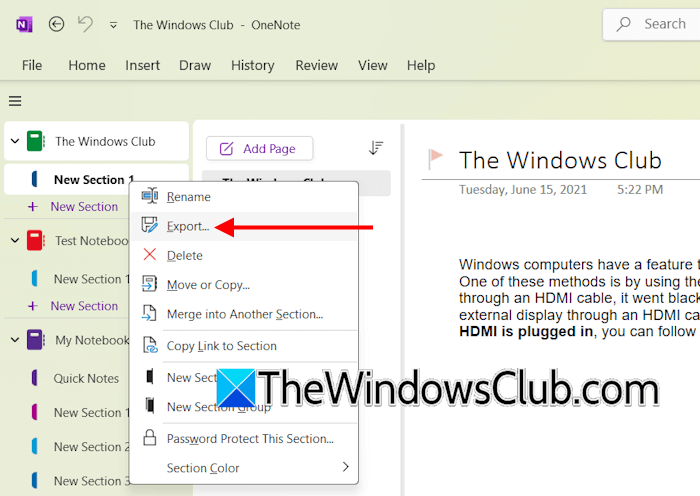Switch to the Help tab

pos(421,65)
